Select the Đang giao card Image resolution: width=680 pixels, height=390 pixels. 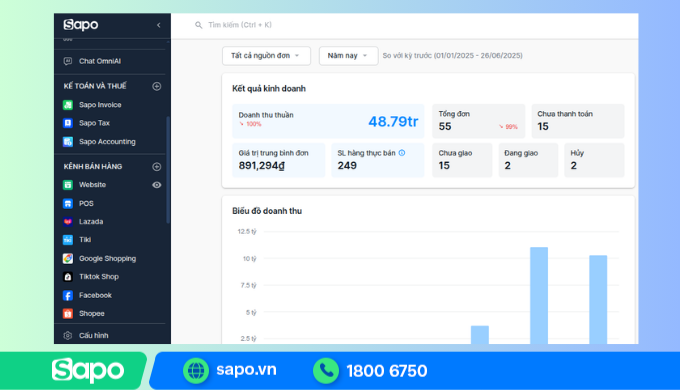[x=528, y=160]
